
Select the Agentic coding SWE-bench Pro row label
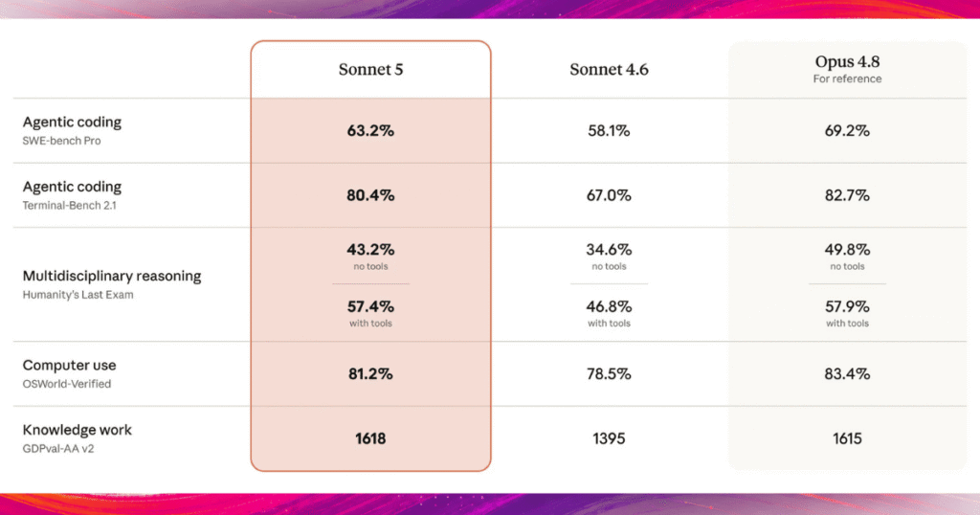[72, 122]
